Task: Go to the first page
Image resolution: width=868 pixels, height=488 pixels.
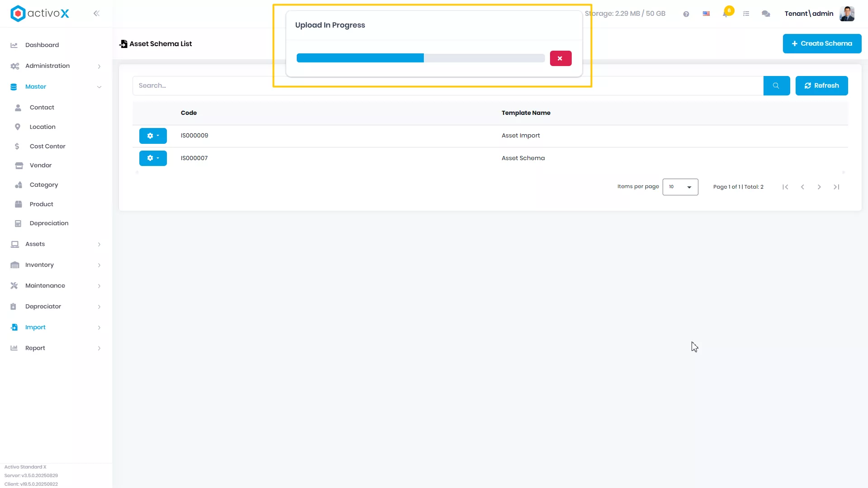Action: (785, 187)
